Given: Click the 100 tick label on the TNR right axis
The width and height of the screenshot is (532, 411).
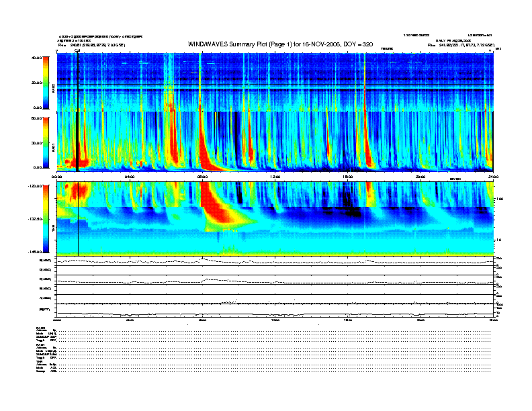Looking at the screenshot, I should click(500, 199).
